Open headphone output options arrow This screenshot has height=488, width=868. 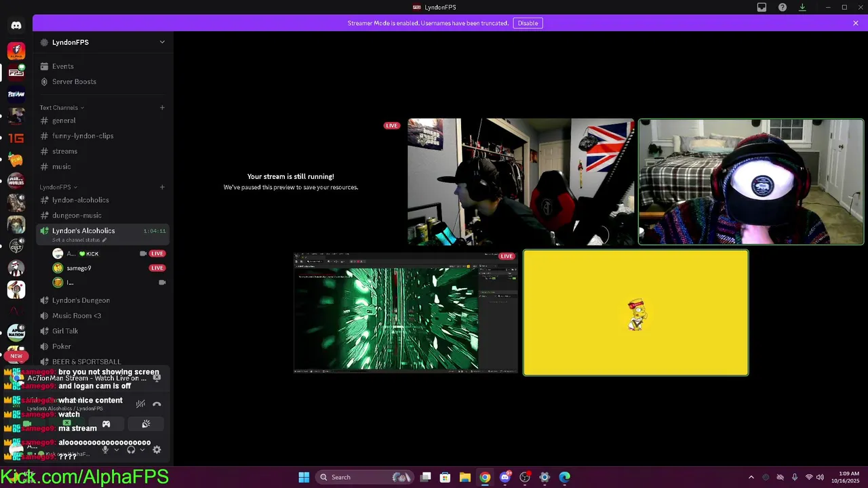[x=142, y=449]
